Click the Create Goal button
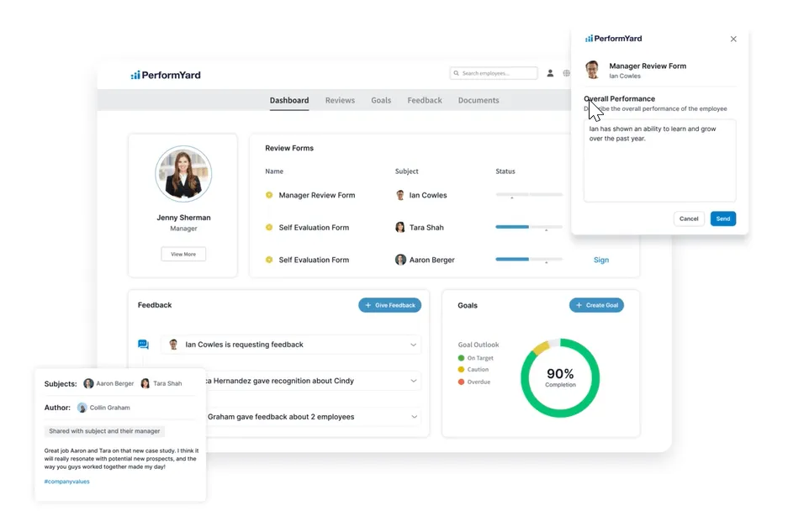Image resolution: width=788 pixels, height=532 pixels. tap(596, 305)
